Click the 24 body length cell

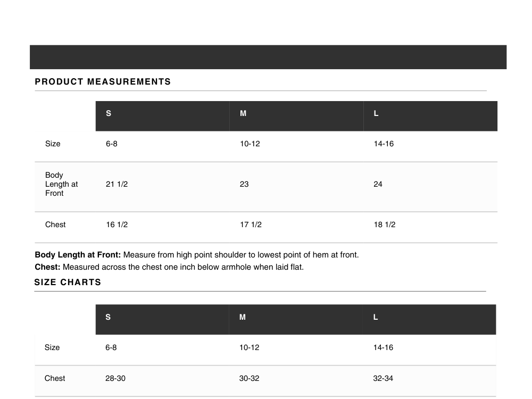[x=378, y=184]
